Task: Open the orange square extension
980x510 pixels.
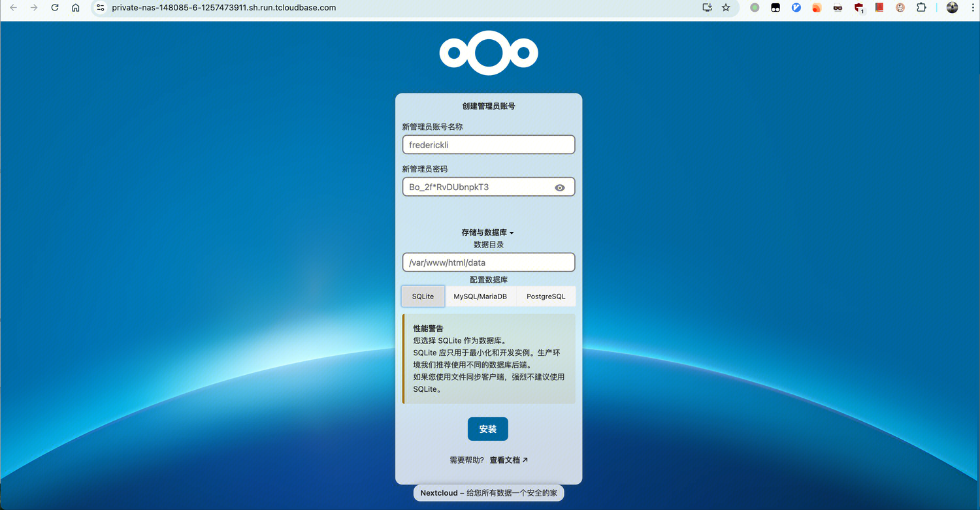Action: click(x=817, y=8)
